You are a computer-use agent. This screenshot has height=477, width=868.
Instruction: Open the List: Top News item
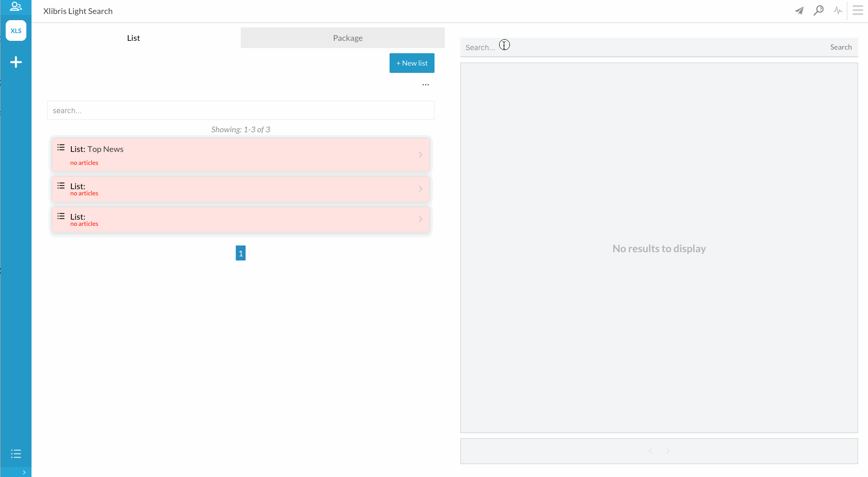coord(241,155)
